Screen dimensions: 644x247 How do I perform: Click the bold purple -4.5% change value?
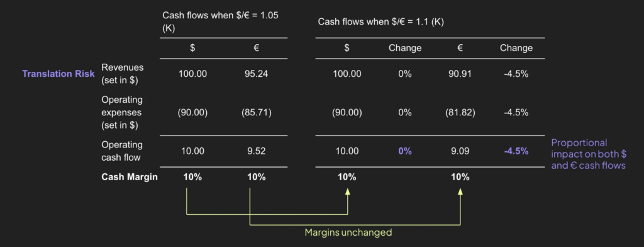[516, 151]
